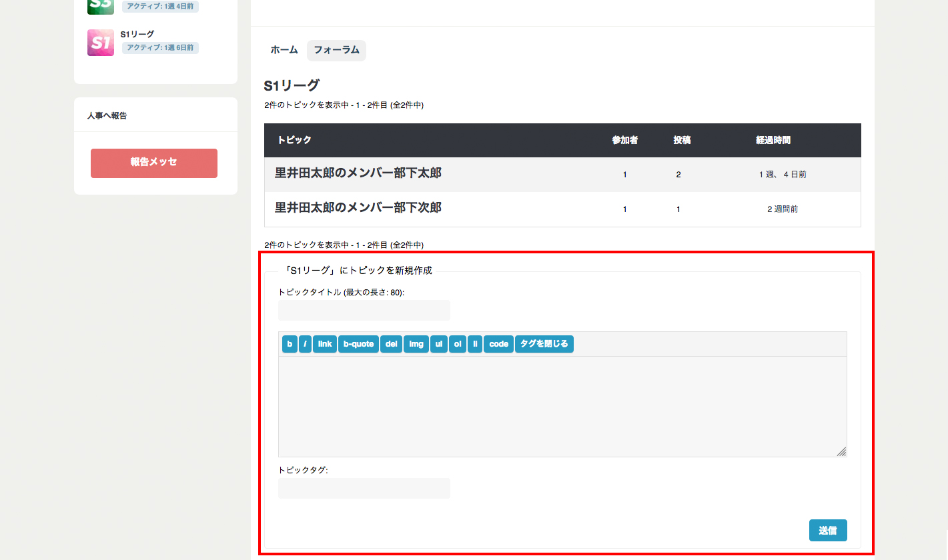Screen dimensions: 948x560
Task: Open the S1 league pink group icon
Action: [x=101, y=43]
